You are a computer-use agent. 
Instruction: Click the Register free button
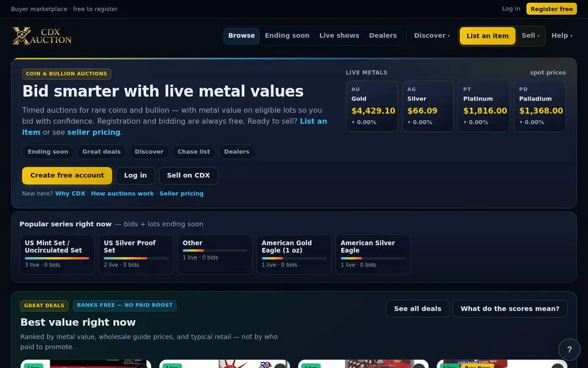coord(551,9)
